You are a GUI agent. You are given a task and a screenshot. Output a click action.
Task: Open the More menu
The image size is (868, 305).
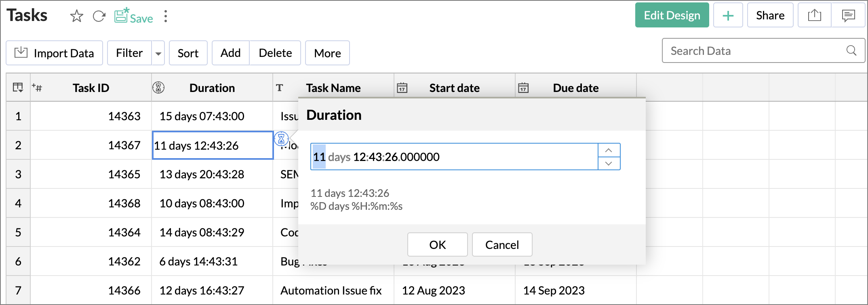coord(327,53)
